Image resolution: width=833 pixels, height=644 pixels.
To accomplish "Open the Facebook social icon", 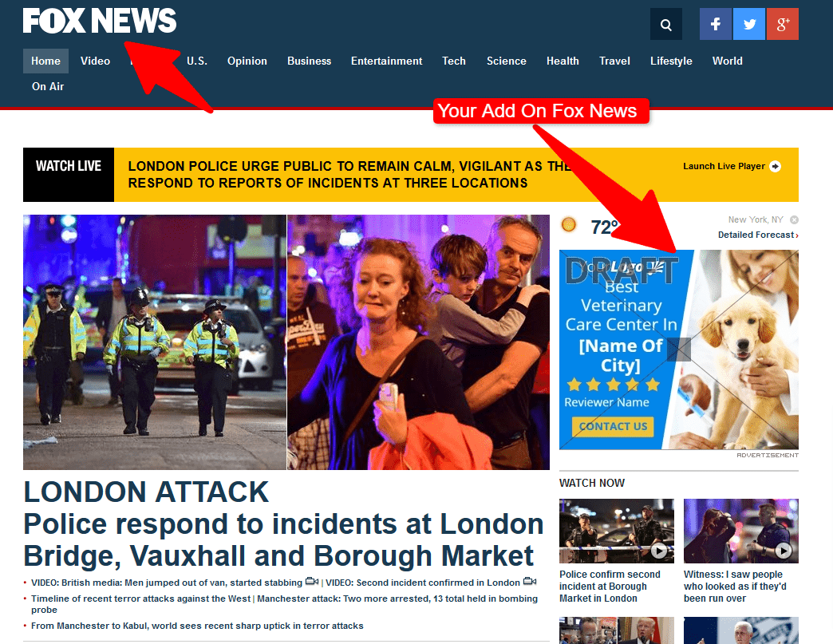I will pyautogui.click(x=716, y=24).
